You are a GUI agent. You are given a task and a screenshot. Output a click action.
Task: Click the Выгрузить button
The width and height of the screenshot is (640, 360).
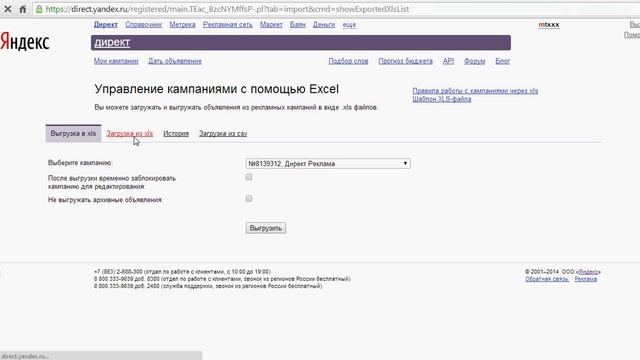click(266, 228)
